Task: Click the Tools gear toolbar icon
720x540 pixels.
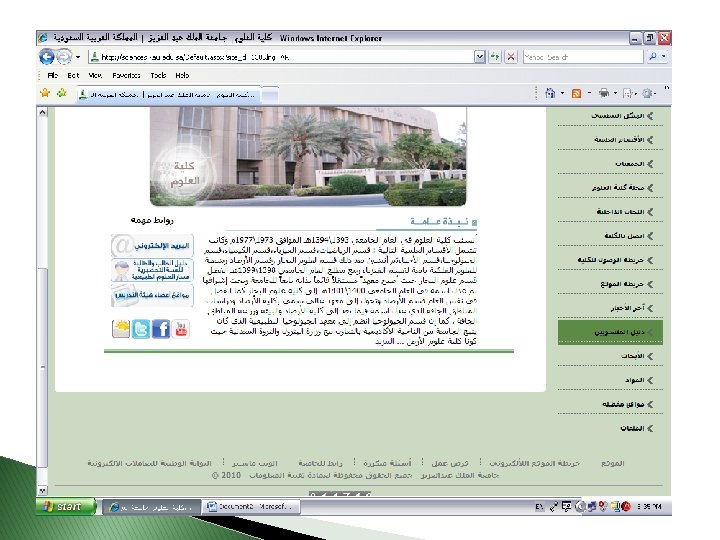Action: coord(647,94)
